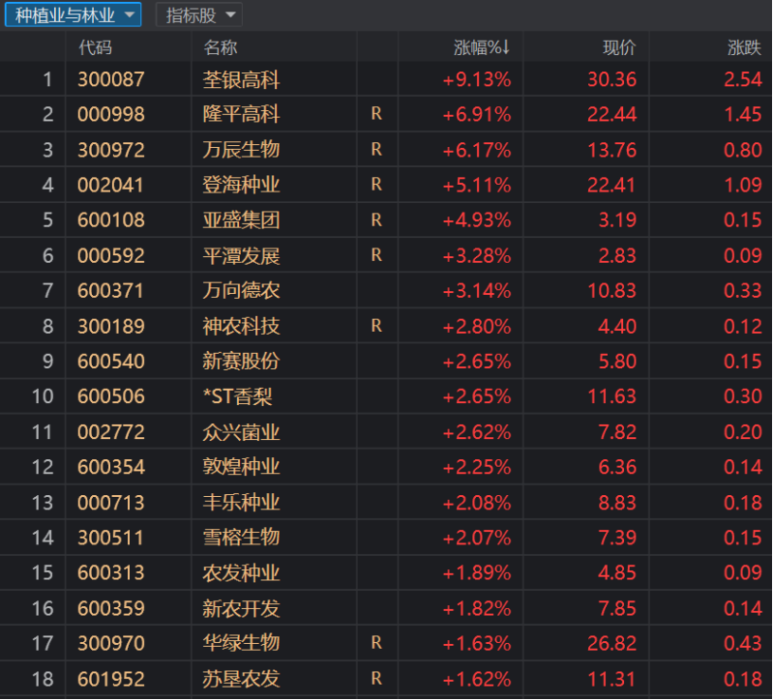The height and width of the screenshot is (700, 773).
Task: Expand the 指标股 dropdown
Action: [x=199, y=15]
